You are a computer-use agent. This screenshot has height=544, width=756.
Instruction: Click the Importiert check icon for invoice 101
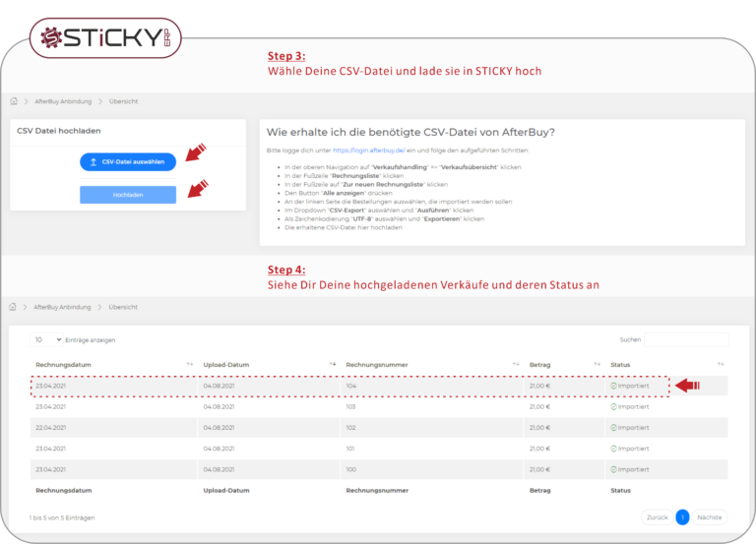point(614,449)
